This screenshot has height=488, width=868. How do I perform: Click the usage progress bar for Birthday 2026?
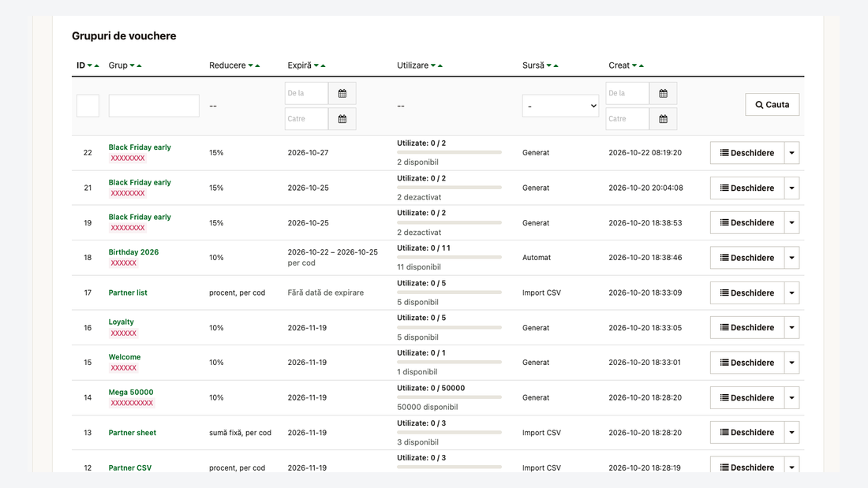[x=449, y=257]
